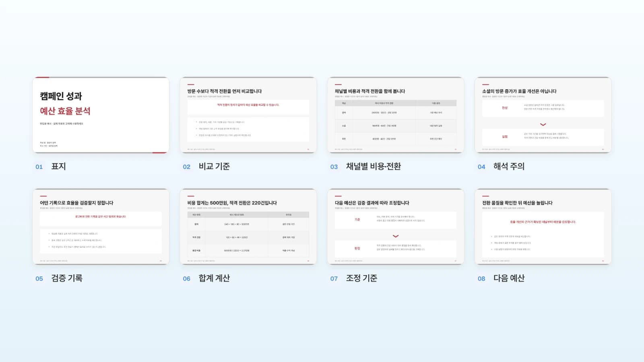Click slide number 04 beside 해석 주의
Viewport: 644px width, 362px height.
click(481, 167)
